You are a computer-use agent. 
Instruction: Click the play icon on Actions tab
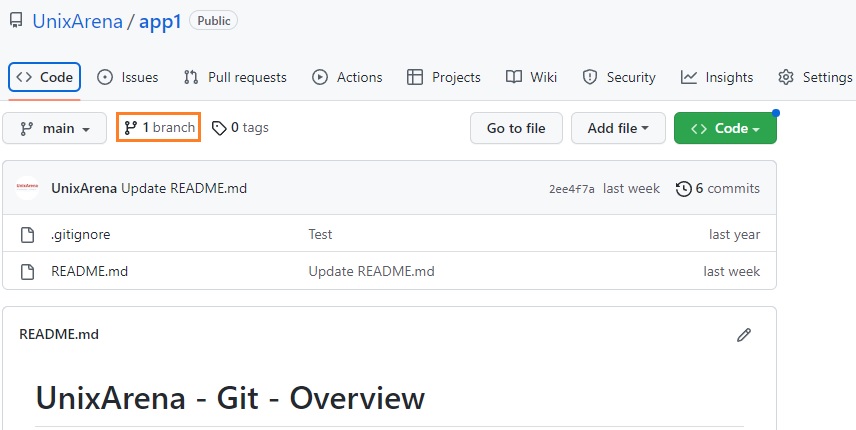tap(320, 77)
